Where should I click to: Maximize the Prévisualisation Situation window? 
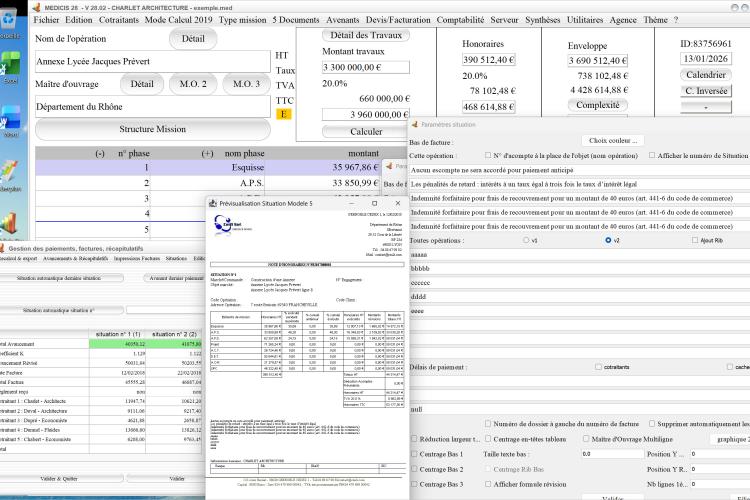click(x=375, y=203)
